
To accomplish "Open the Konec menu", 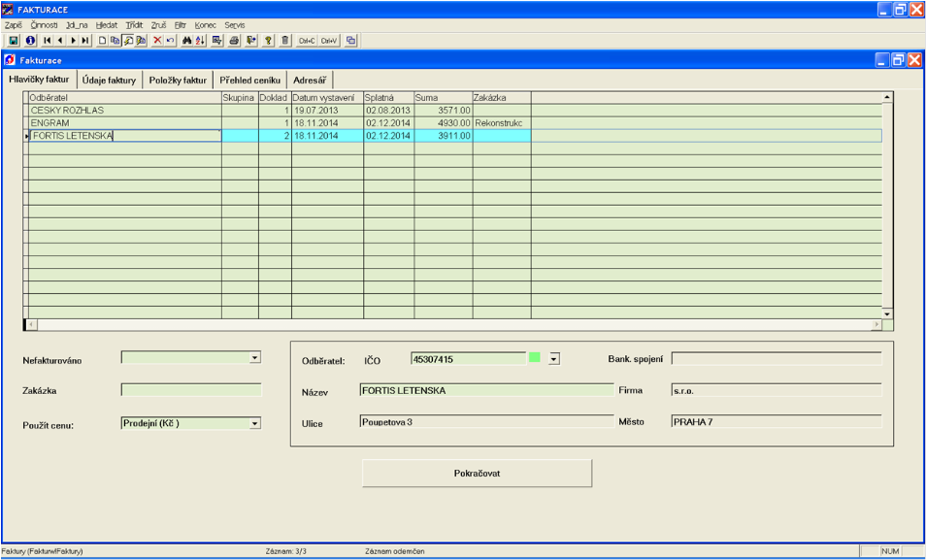I will point(206,25).
